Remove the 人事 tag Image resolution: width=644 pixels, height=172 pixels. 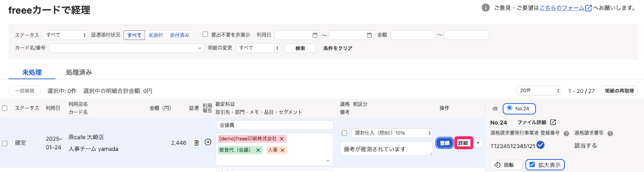coord(282,150)
